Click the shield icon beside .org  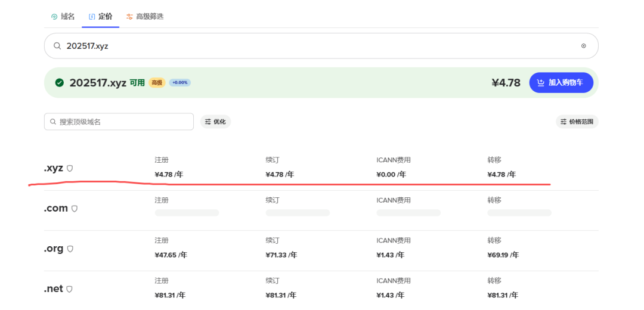70,249
